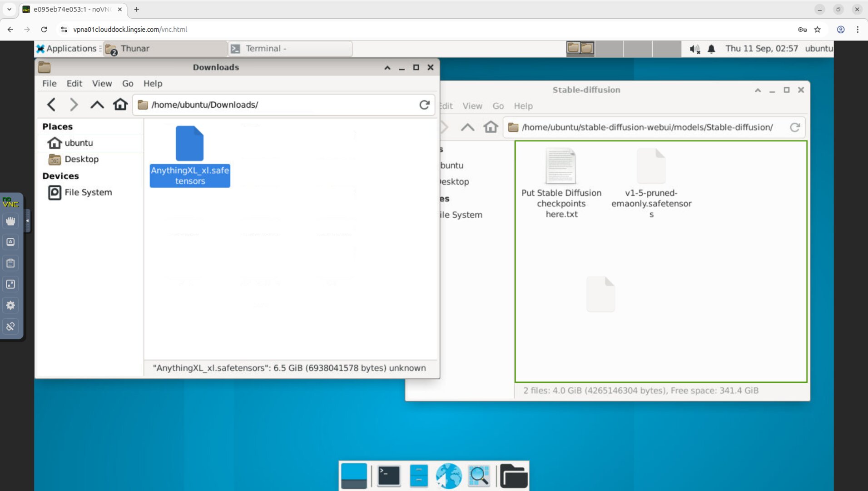Open the View menu in Downloads
The width and height of the screenshot is (868, 491).
pyautogui.click(x=102, y=83)
